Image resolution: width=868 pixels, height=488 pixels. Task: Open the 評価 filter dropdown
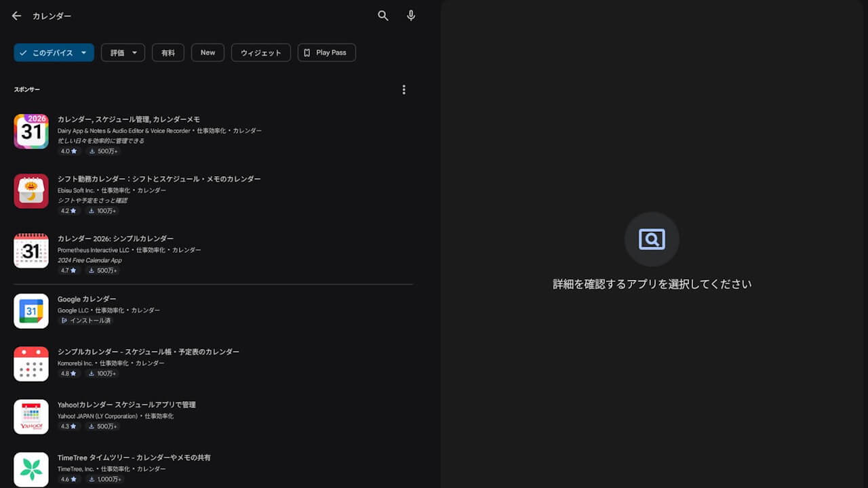[123, 52]
